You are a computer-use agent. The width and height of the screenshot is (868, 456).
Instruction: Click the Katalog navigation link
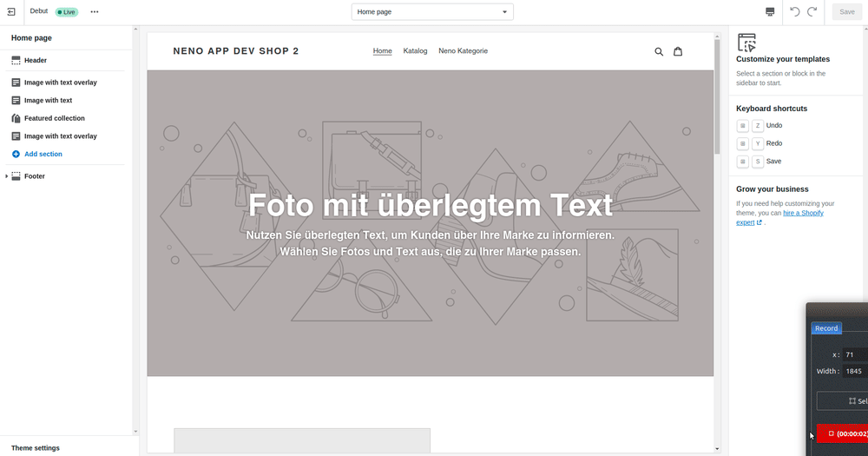coord(415,51)
